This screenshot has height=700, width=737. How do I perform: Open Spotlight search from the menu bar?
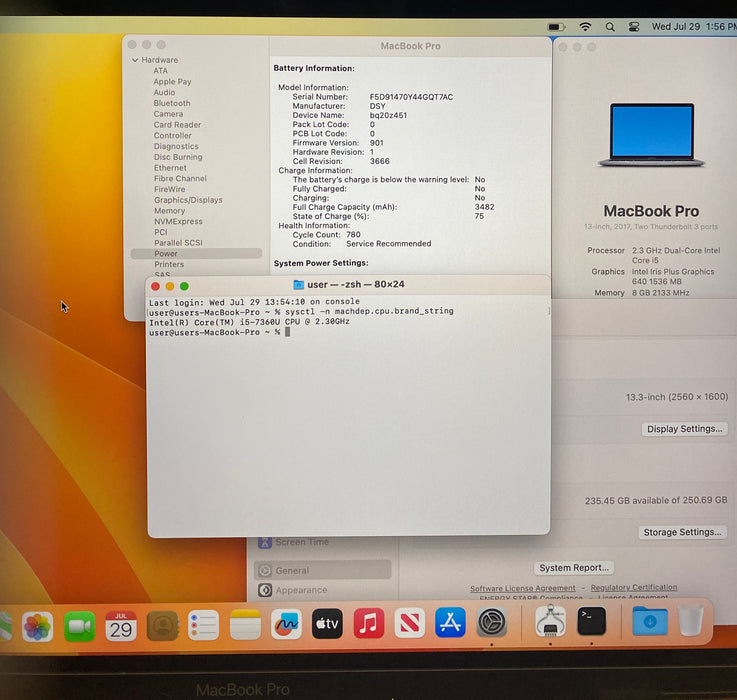[610, 27]
